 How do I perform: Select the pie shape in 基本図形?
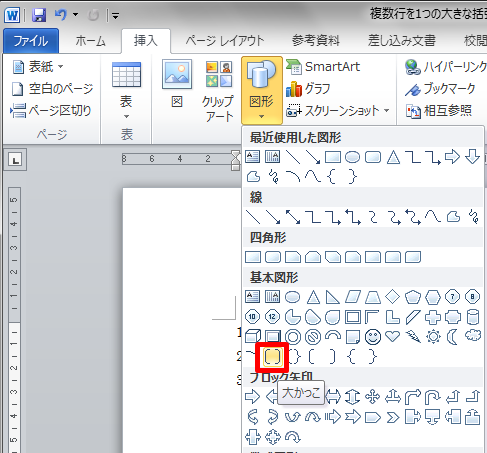[293, 317]
